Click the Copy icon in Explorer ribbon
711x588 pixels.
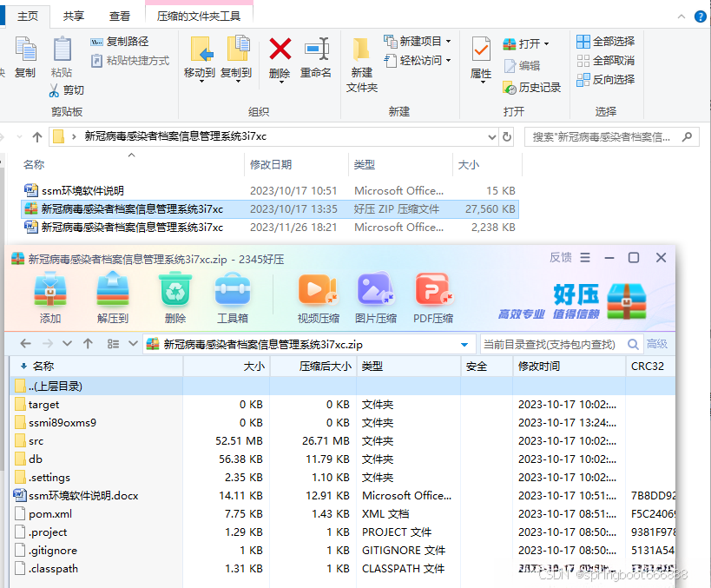coord(25,49)
